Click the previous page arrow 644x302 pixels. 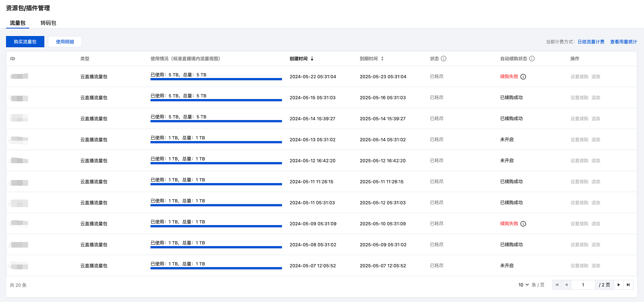click(x=566, y=285)
